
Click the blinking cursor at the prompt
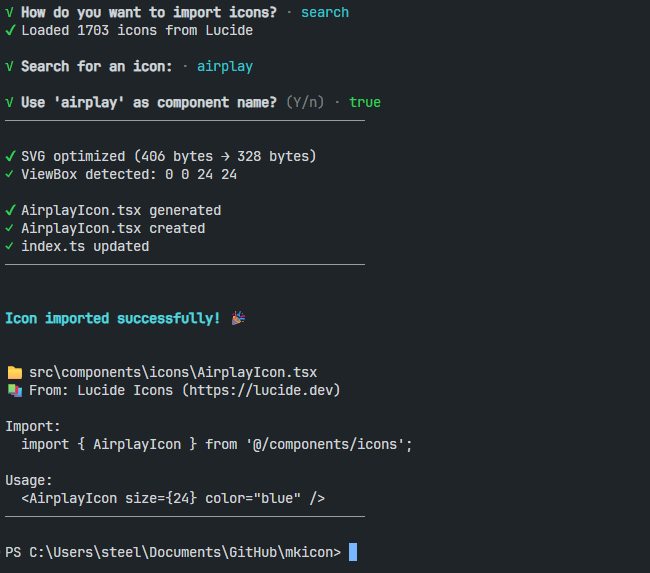click(x=353, y=552)
